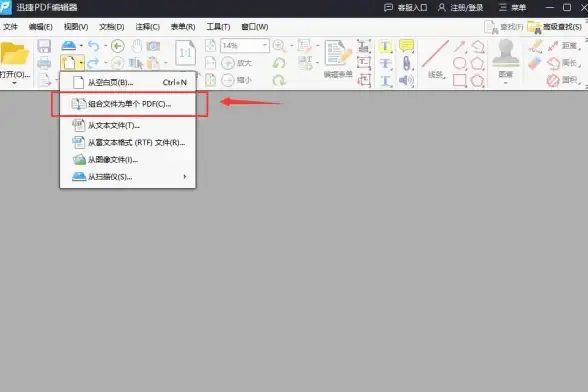Click the Save floppy disk icon
This screenshot has height=392, width=588.
point(44,46)
